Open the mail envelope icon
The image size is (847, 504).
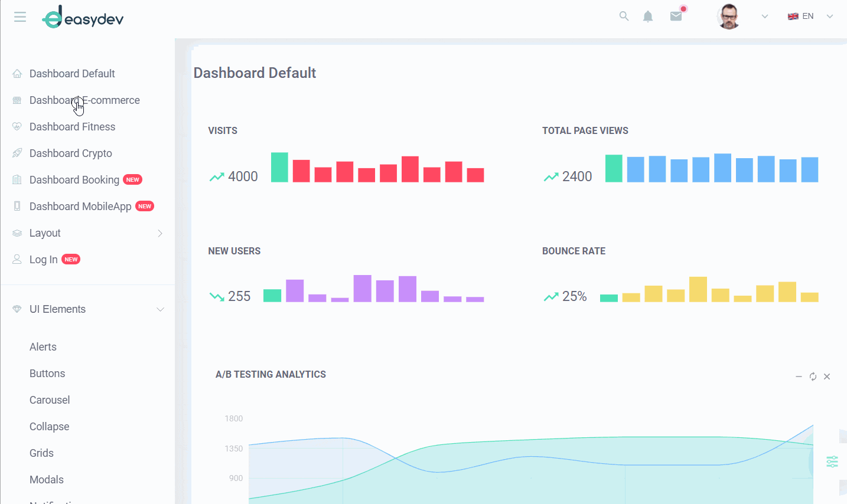[x=676, y=17]
